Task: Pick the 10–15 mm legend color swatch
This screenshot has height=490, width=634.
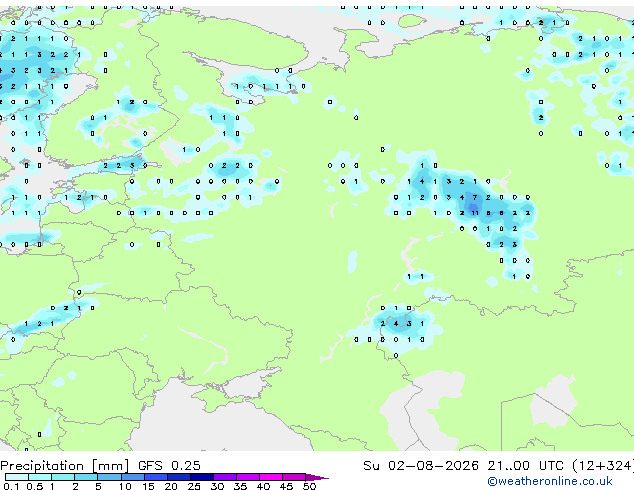Action: coord(132,477)
